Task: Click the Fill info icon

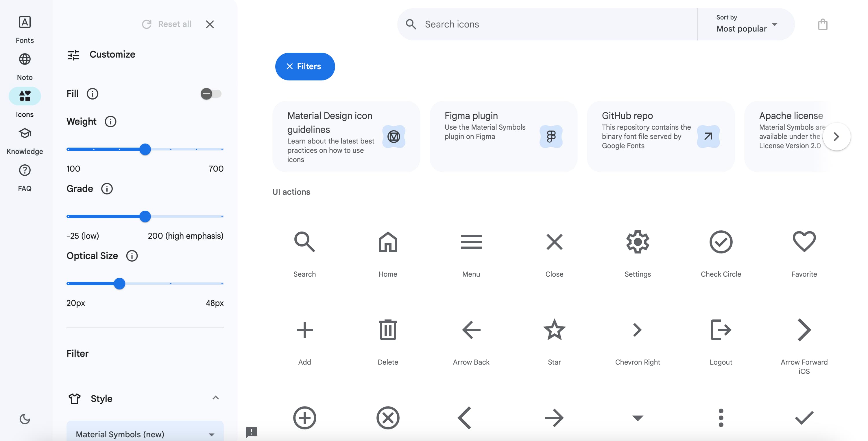Action: [92, 94]
